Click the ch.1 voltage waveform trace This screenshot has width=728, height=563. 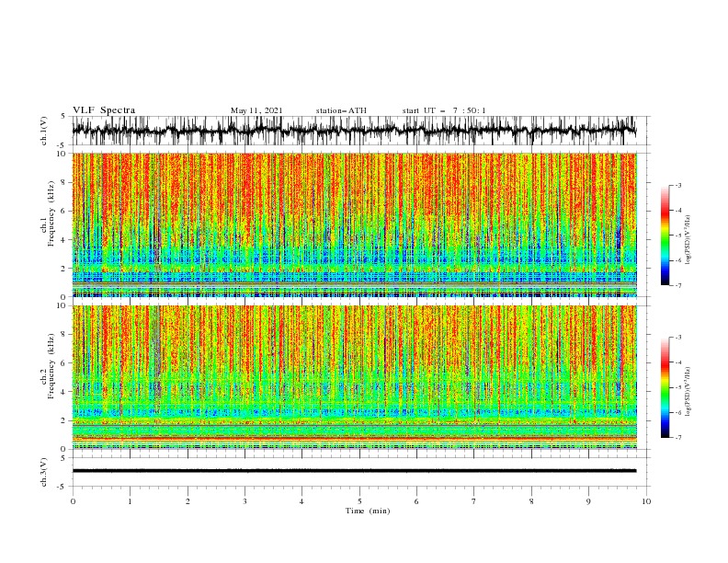(x=354, y=130)
